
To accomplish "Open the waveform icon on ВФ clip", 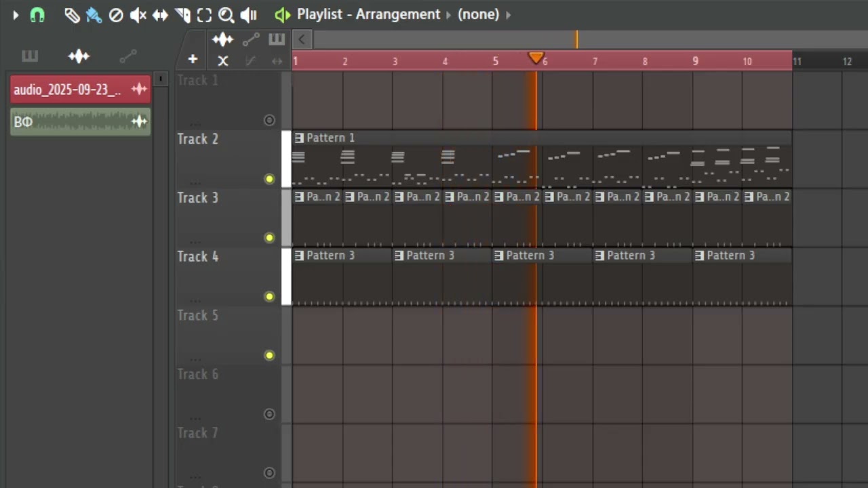I will [139, 122].
